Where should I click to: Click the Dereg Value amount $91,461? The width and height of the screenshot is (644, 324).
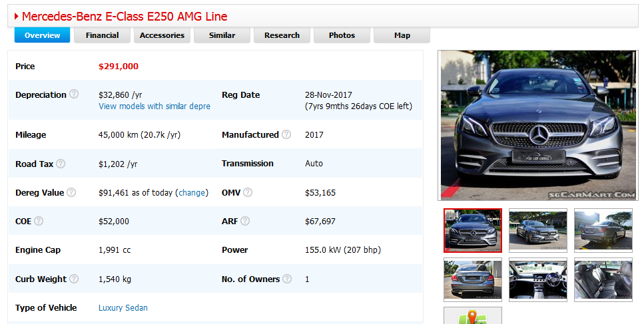coord(114,193)
